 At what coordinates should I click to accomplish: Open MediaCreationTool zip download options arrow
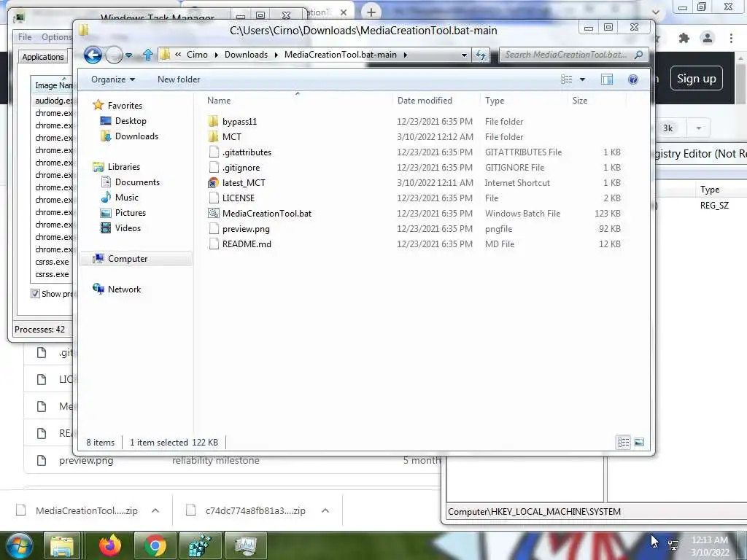[x=155, y=510]
